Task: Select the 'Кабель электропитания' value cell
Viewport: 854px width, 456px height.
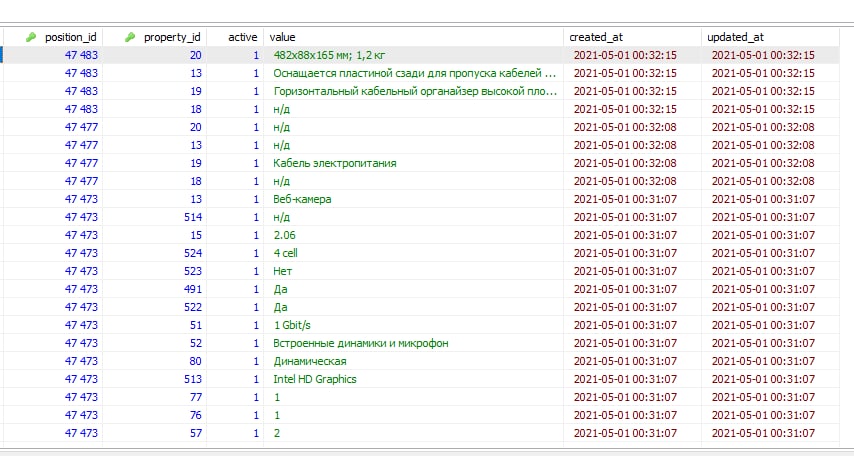Action: pyautogui.click(x=413, y=163)
